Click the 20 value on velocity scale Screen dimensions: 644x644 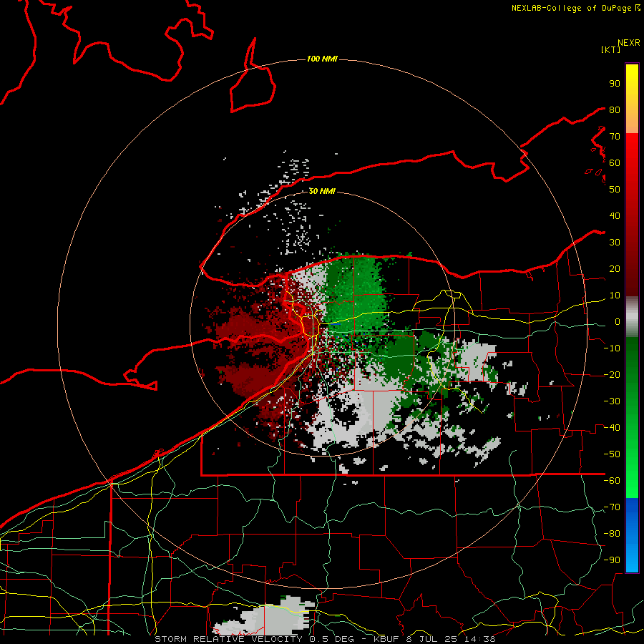pos(615,268)
